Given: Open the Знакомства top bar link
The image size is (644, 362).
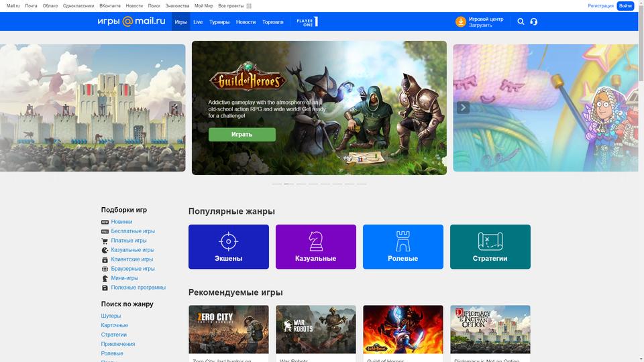Looking at the screenshot, I should 177,6.
